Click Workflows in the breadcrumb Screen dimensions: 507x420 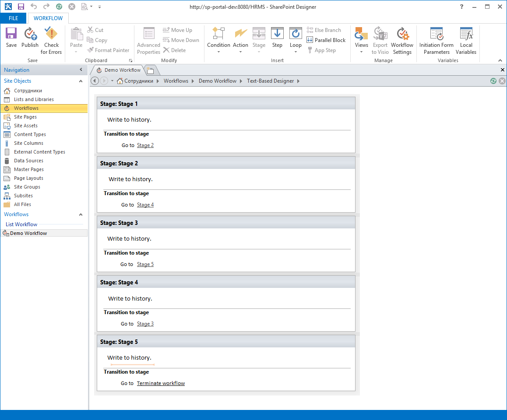[176, 81]
